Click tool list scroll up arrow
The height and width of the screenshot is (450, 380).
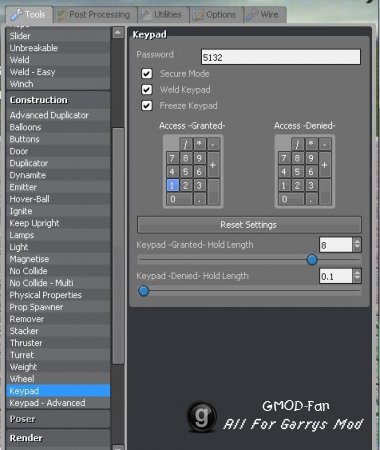(118, 33)
